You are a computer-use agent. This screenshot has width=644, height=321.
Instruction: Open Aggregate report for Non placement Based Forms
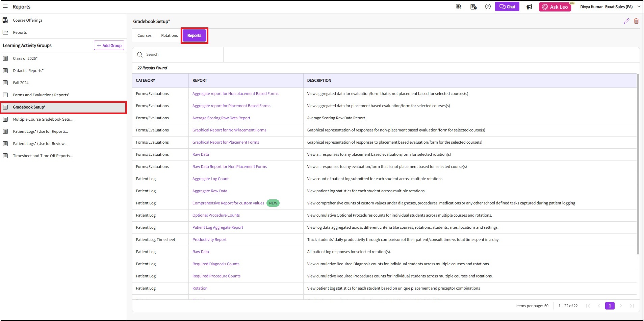tap(235, 94)
